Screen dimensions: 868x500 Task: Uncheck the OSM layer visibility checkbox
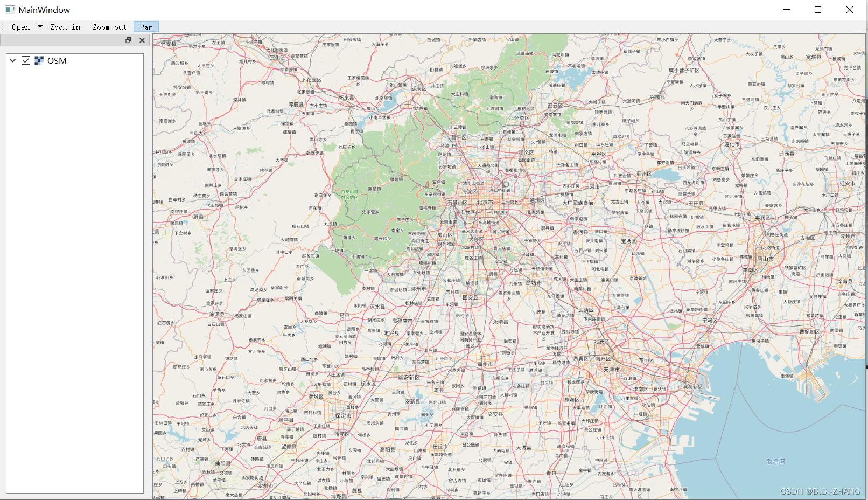coord(26,60)
